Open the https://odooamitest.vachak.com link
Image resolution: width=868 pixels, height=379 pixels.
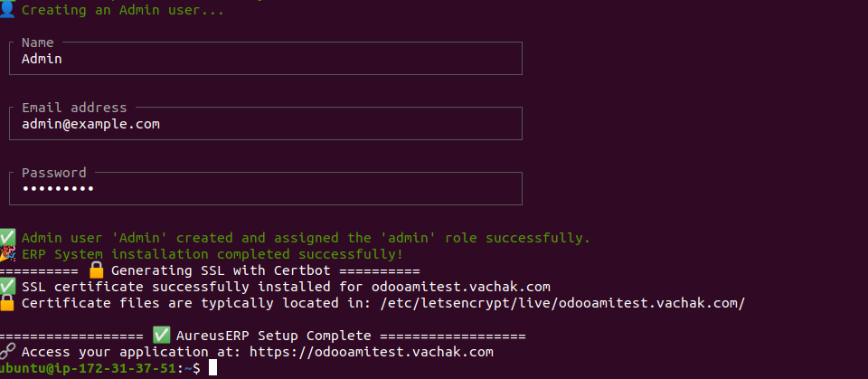click(372, 352)
